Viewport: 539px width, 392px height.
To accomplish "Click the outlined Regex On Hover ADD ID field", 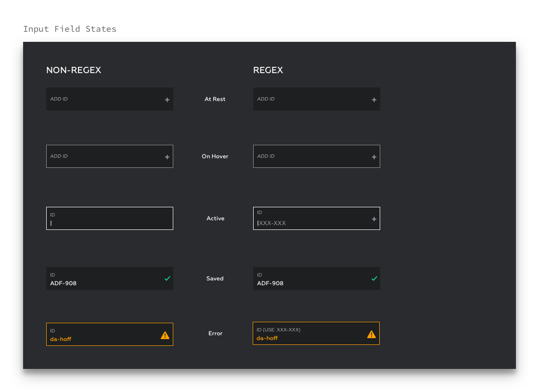I will click(317, 156).
